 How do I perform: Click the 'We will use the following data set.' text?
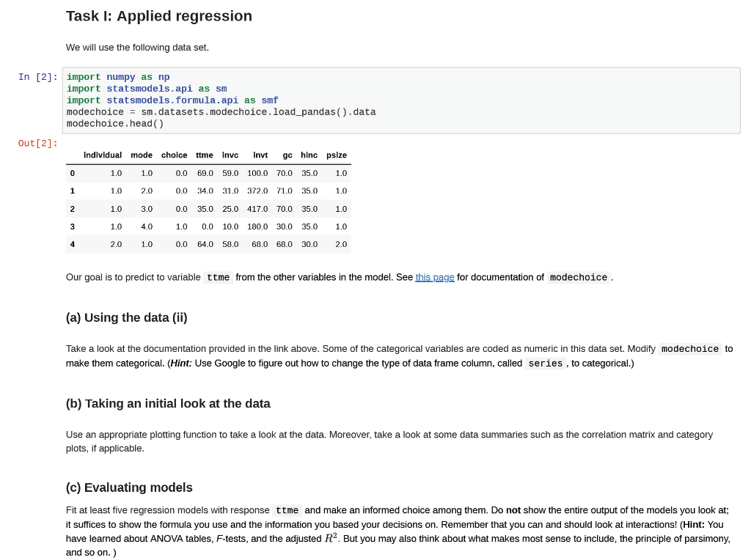pos(137,48)
